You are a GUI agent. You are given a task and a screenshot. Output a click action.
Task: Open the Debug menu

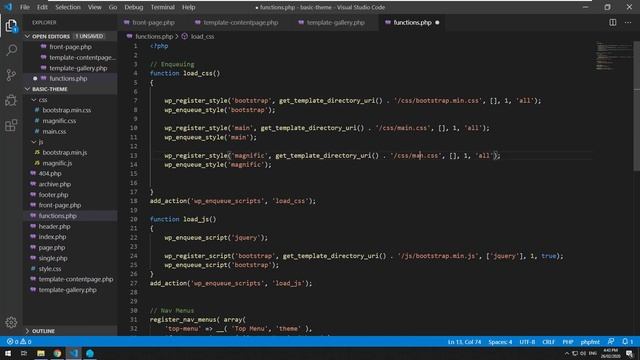coord(134,7)
